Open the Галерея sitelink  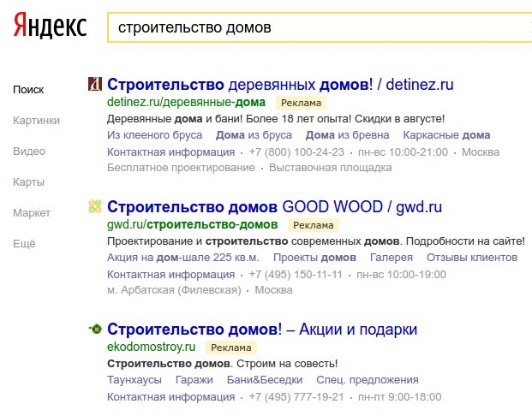point(392,258)
